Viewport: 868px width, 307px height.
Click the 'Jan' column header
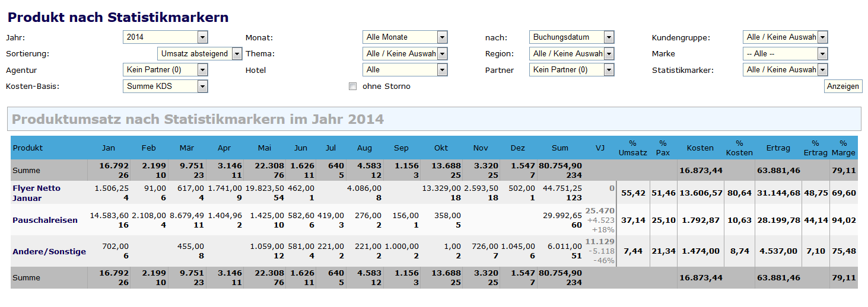(x=109, y=148)
